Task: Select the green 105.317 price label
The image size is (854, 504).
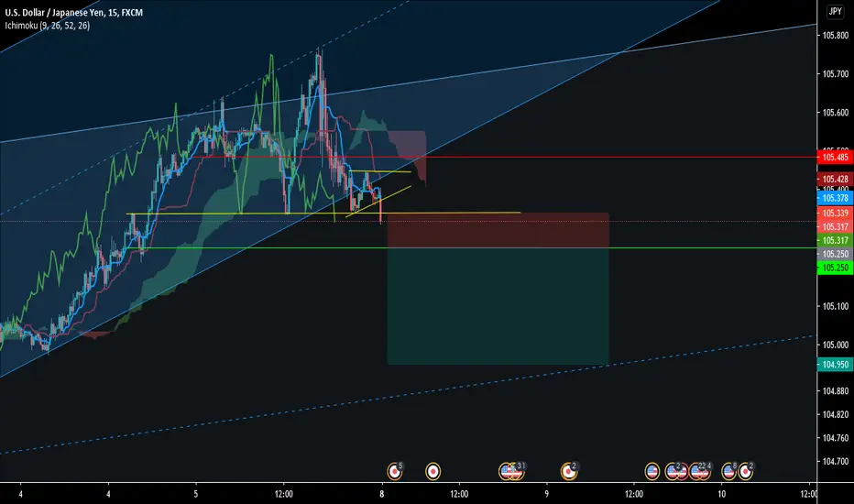Action: click(x=836, y=240)
